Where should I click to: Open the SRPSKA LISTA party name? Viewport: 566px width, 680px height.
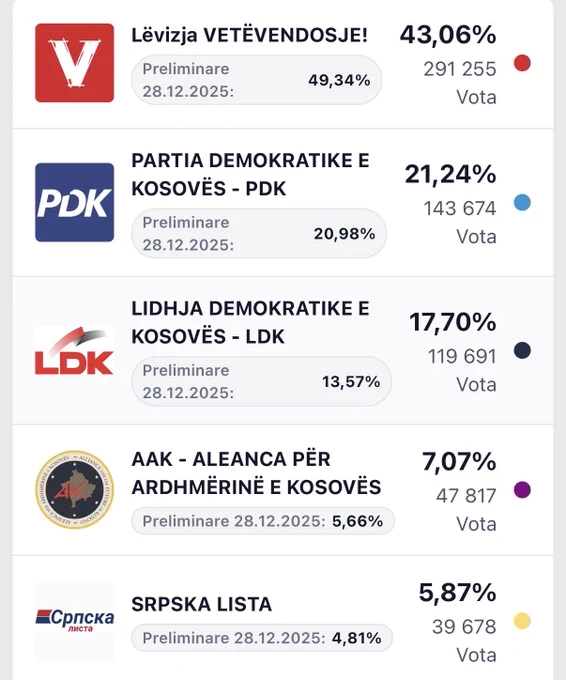202,604
